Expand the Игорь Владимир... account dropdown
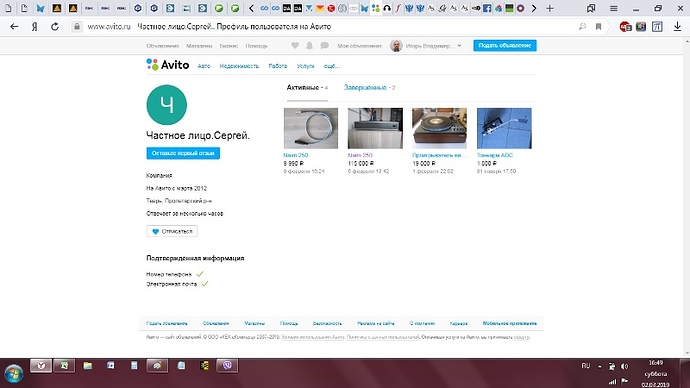The width and height of the screenshot is (690, 388). point(433,46)
